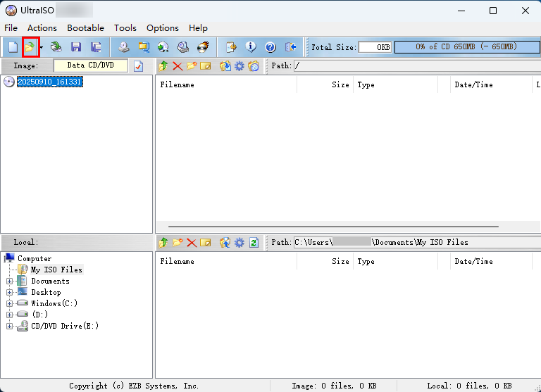Expand the Documents tree node
Viewport: 541px width, 392px height.
9,281
